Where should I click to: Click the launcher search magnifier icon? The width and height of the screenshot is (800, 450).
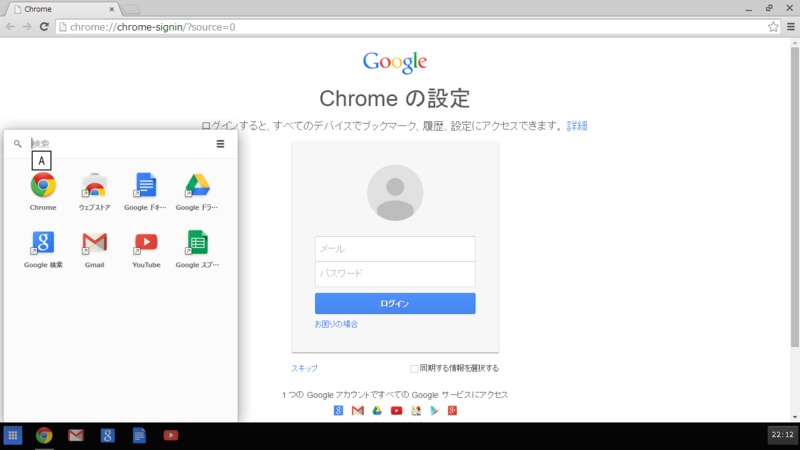[18, 144]
